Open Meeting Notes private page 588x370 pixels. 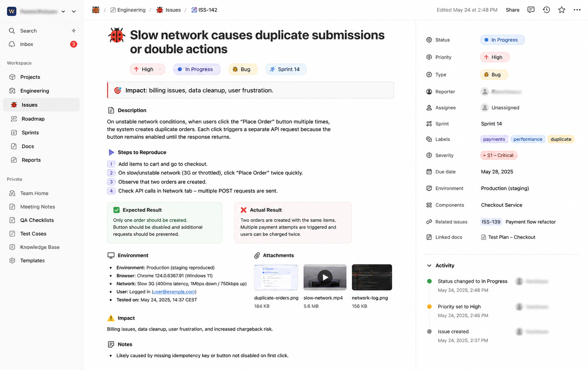pyautogui.click(x=41, y=207)
